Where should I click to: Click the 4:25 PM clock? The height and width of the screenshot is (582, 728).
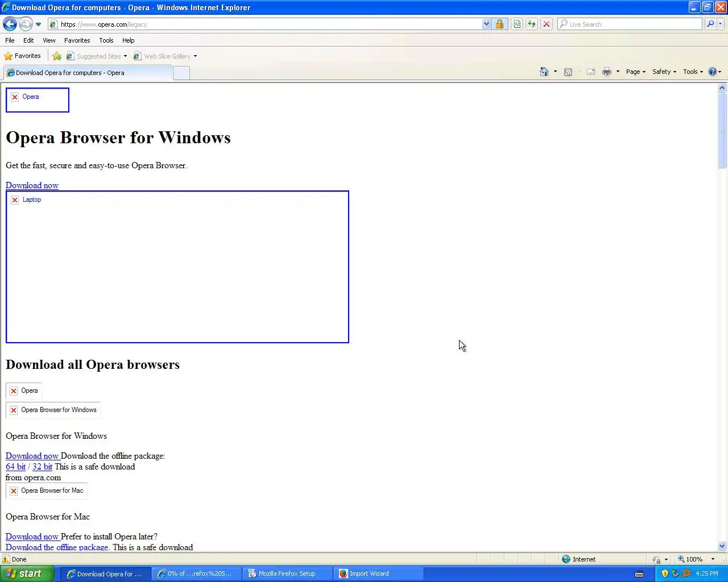click(707, 573)
